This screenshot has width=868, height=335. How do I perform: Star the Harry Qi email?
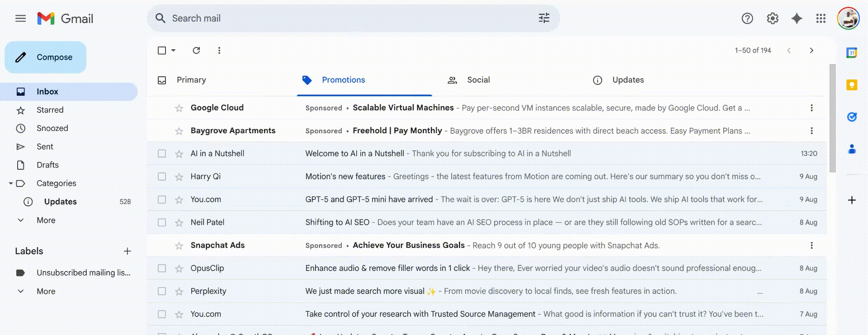[179, 177]
